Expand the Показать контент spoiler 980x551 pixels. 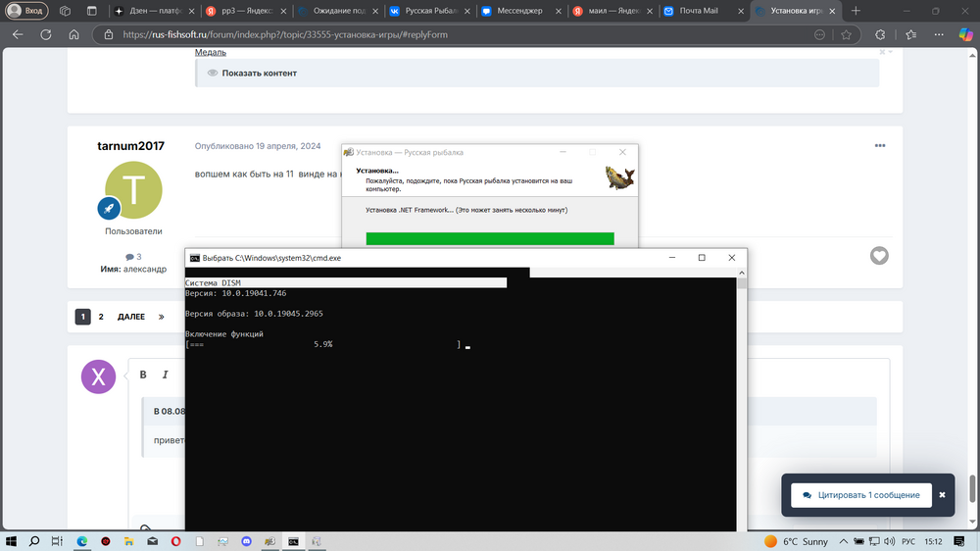259,74
